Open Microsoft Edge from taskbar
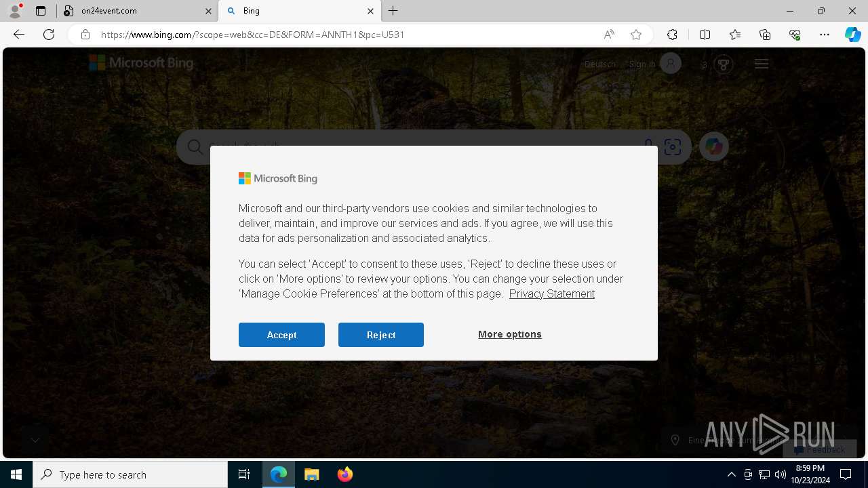The width and height of the screenshot is (868, 488). pos(279,474)
